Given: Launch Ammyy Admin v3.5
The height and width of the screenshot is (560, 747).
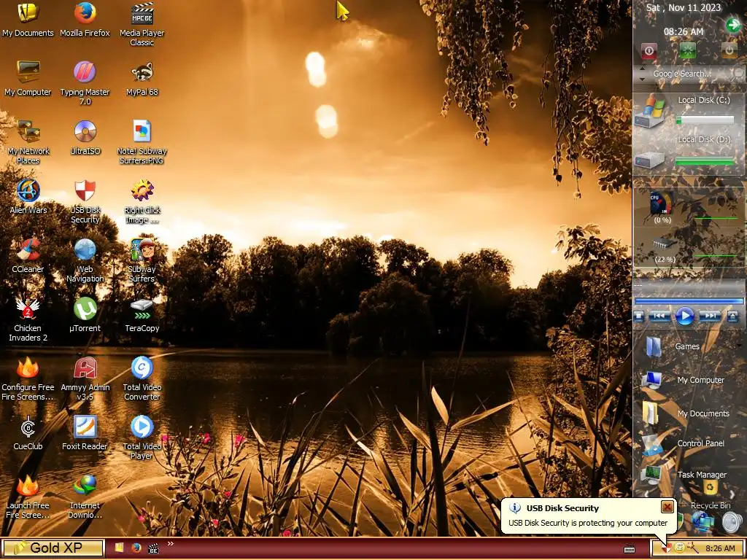Looking at the screenshot, I should point(85,378).
